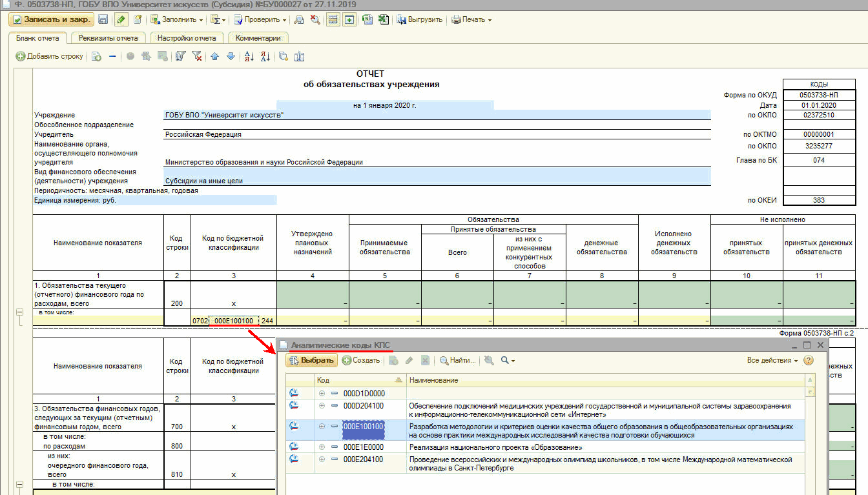The width and height of the screenshot is (868, 495).
Task: Click Выбрать in Аналитические коды КПС window
Action: 311,360
